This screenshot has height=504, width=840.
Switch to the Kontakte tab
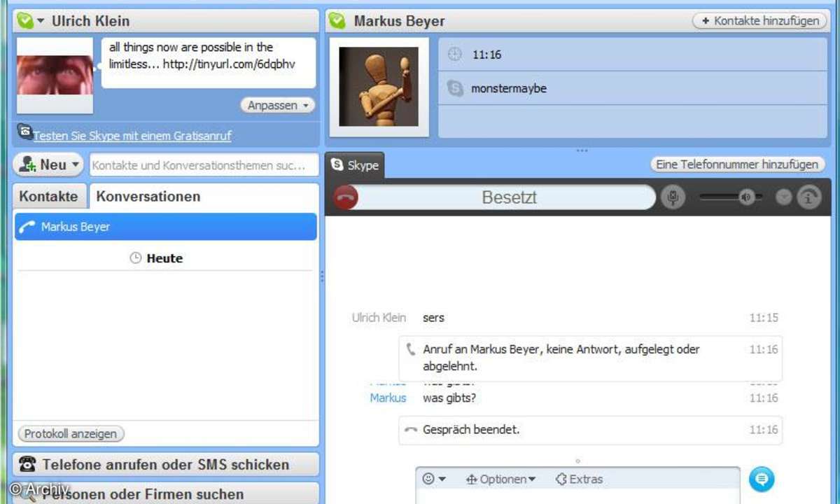point(49,196)
